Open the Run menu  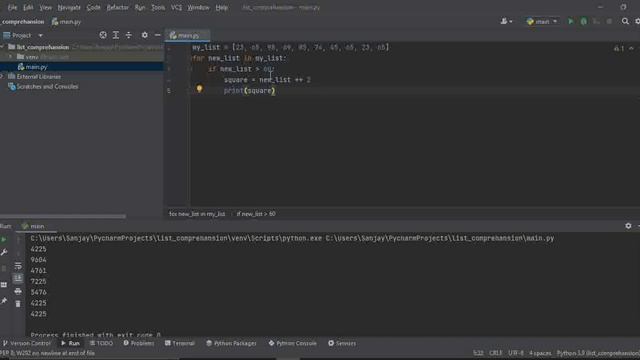pyautogui.click(x=140, y=7)
